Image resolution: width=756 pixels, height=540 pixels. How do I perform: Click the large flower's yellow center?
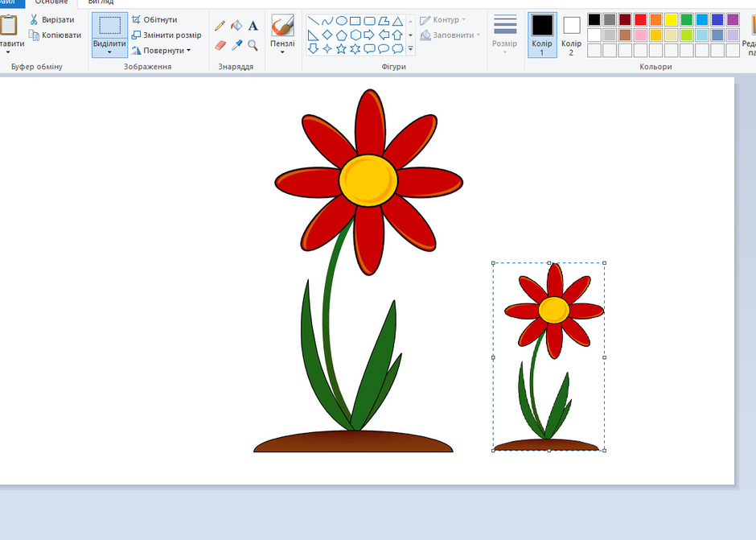(368, 180)
